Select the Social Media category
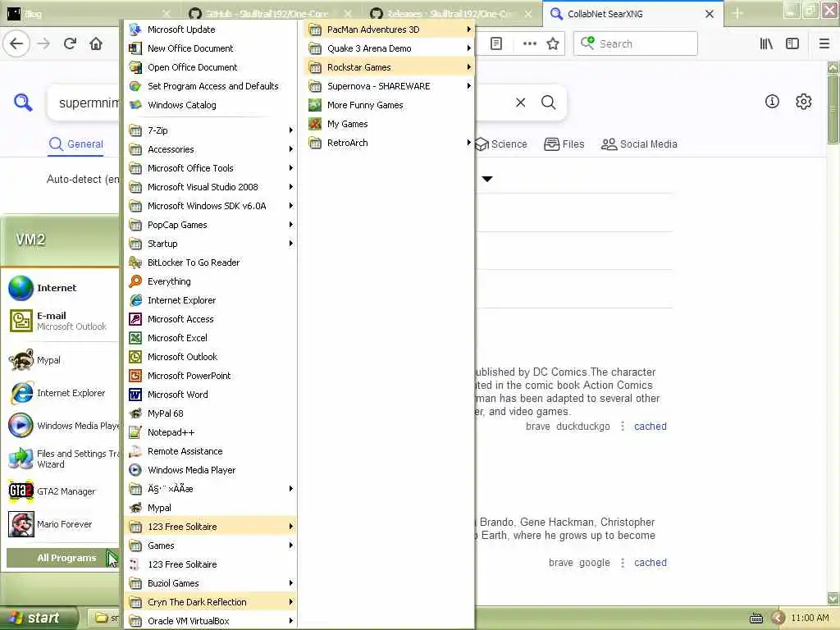 pos(639,144)
